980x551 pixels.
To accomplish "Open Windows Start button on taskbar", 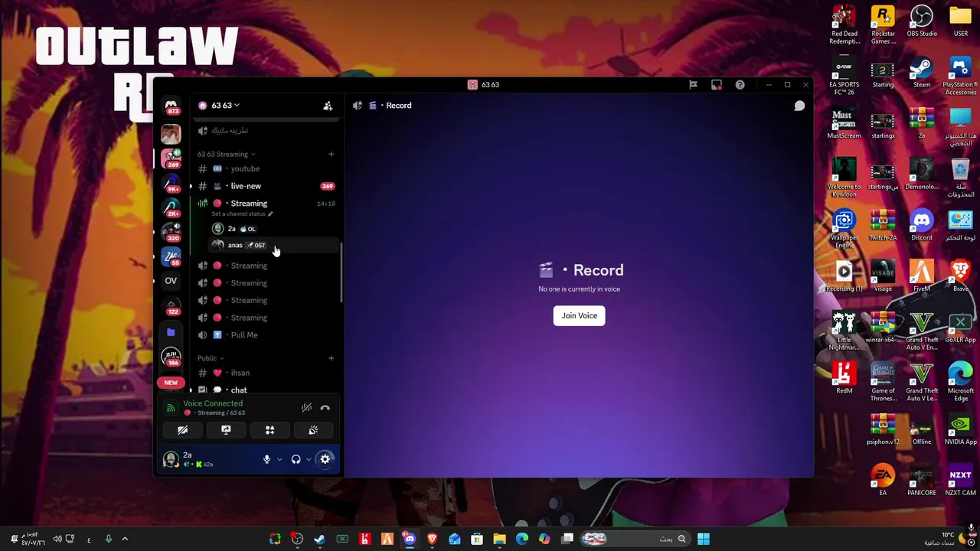I will (x=704, y=540).
